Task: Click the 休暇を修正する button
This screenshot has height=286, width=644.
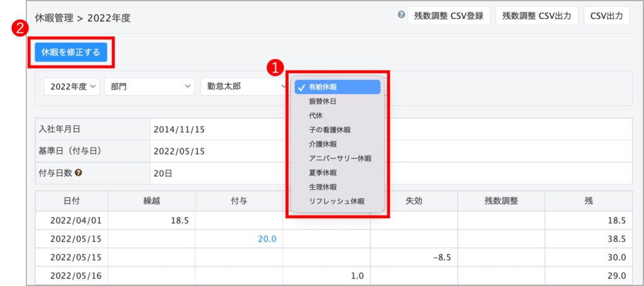Action: pyautogui.click(x=70, y=52)
